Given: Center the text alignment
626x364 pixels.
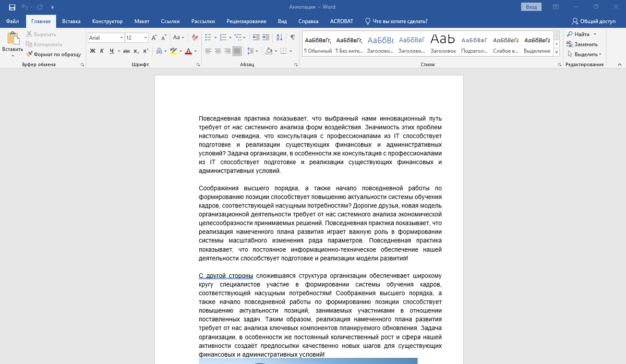Looking at the screenshot, I should click(218, 51).
